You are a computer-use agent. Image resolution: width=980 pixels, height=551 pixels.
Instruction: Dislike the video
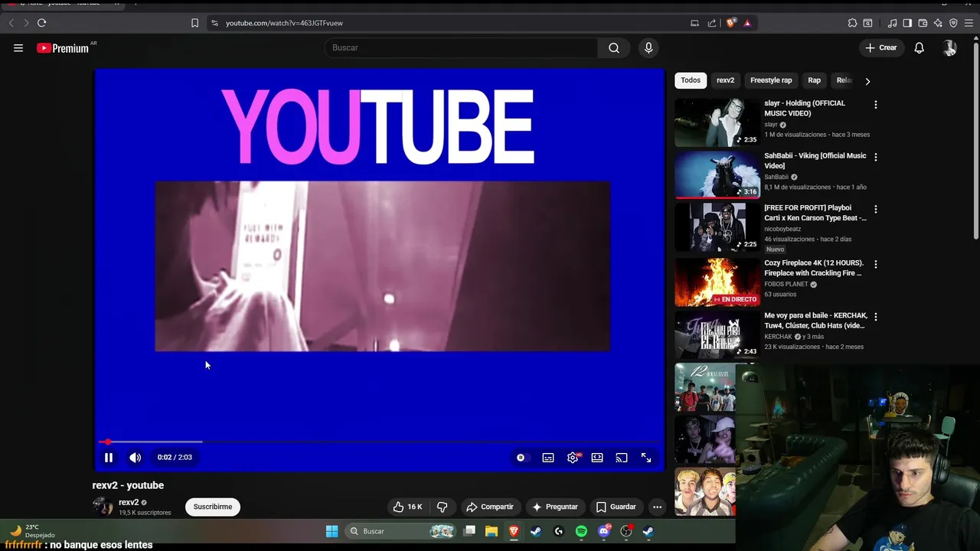[x=442, y=507]
